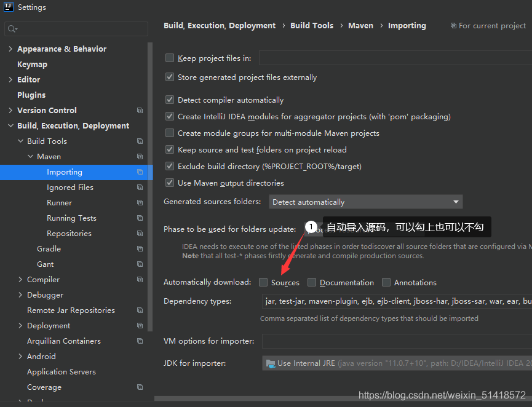Viewport: 532px width, 407px height.
Task: Open Ignored Files settings page
Action: pyautogui.click(x=70, y=188)
